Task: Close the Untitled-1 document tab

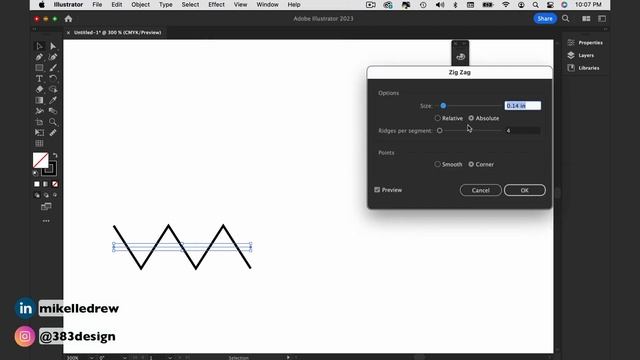Action: point(68,33)
